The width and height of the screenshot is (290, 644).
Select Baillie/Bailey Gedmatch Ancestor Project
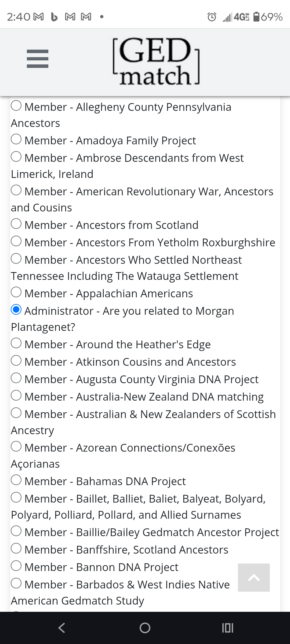pos(16,532)
